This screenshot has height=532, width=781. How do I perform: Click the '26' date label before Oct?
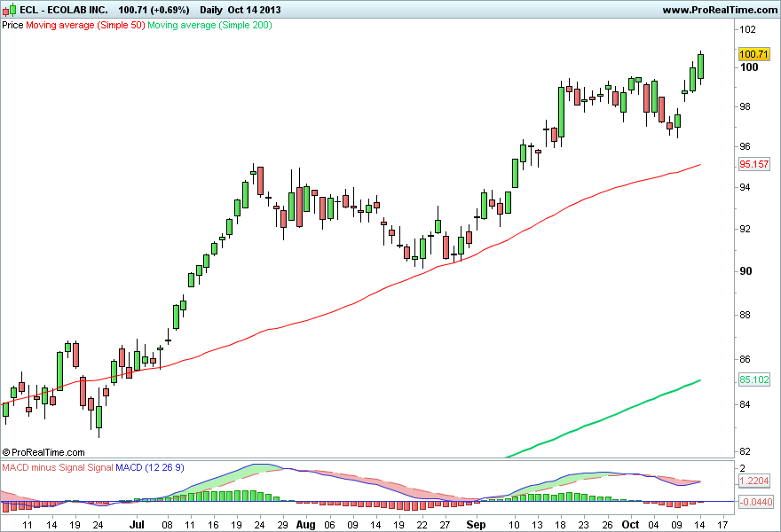(x=607, y=525)
